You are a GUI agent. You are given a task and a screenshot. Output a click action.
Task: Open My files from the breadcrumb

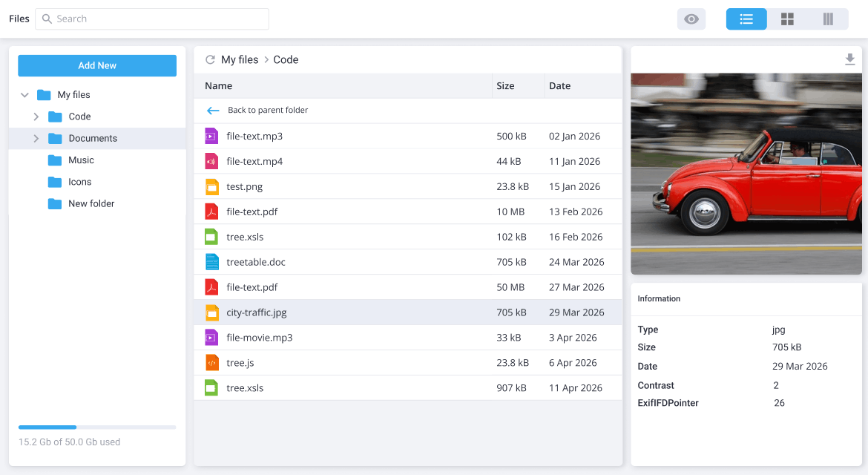click(239, 59)
